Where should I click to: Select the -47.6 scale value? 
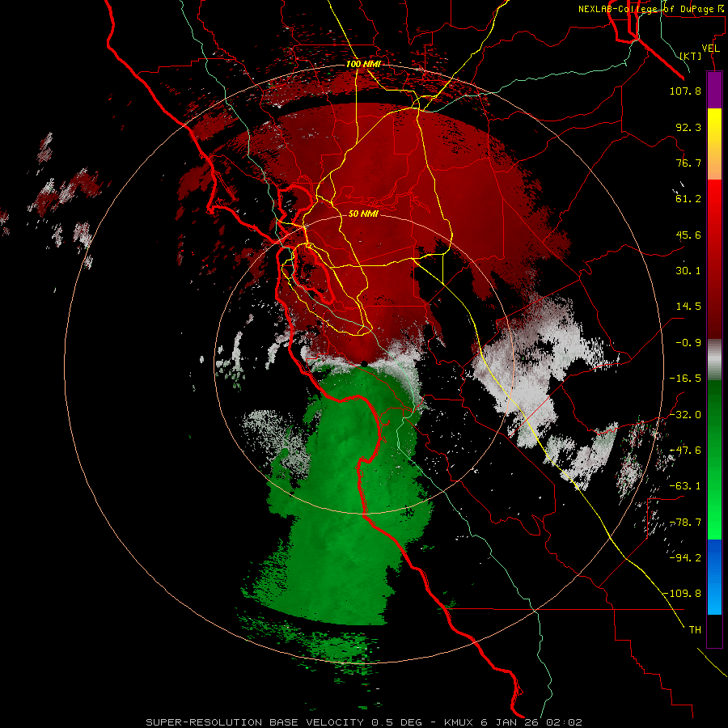pos(685,451)
